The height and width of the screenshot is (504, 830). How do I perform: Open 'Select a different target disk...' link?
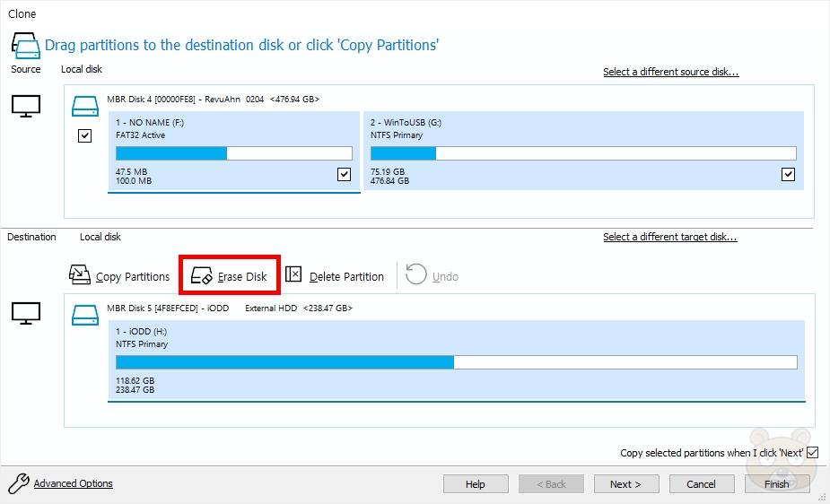(669, 237)
